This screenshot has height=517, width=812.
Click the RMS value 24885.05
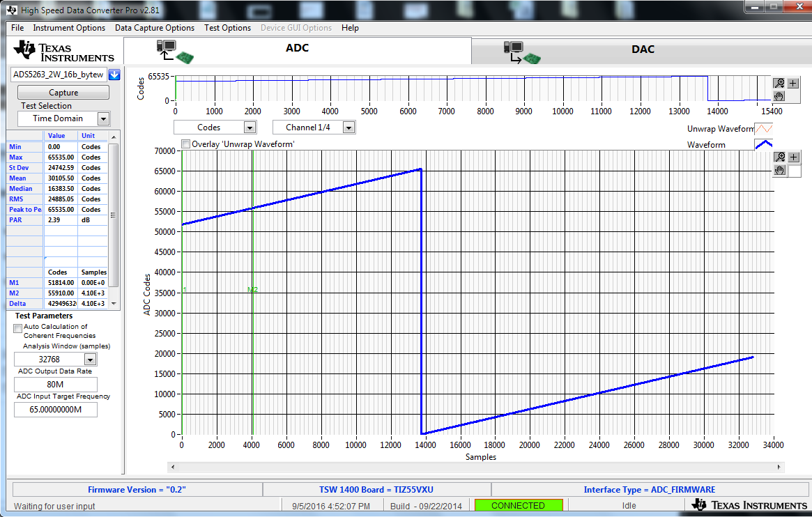coord(61,199)
